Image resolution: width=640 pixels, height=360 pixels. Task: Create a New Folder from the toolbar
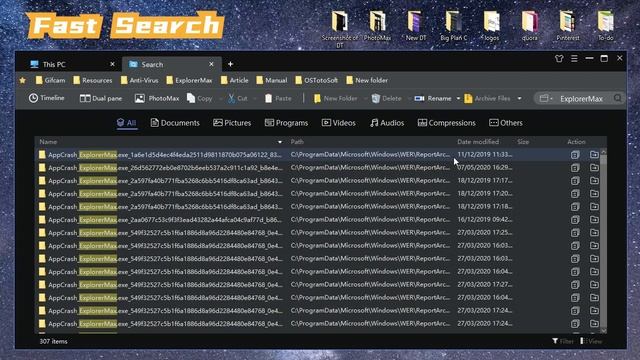336,98
